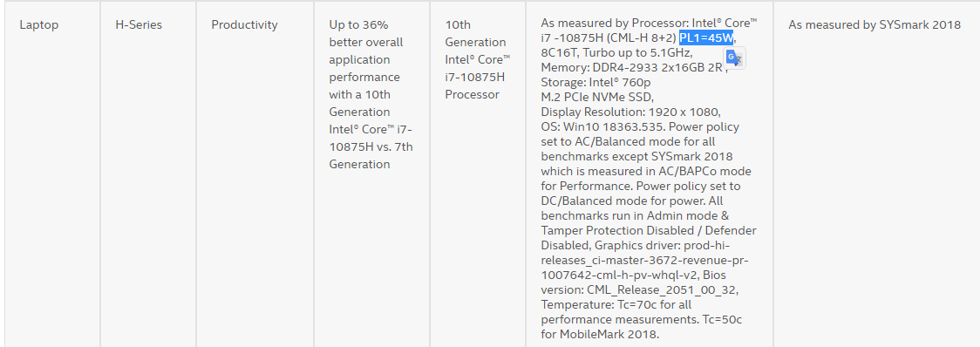
Task: Click 'As measured by SYSmark 2018' text
Action: coord(875,25)
